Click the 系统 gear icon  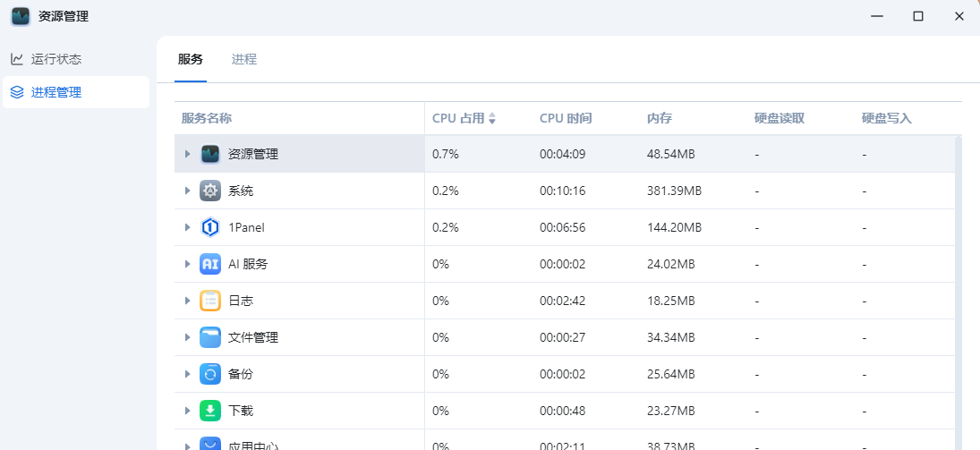(210, 191)
